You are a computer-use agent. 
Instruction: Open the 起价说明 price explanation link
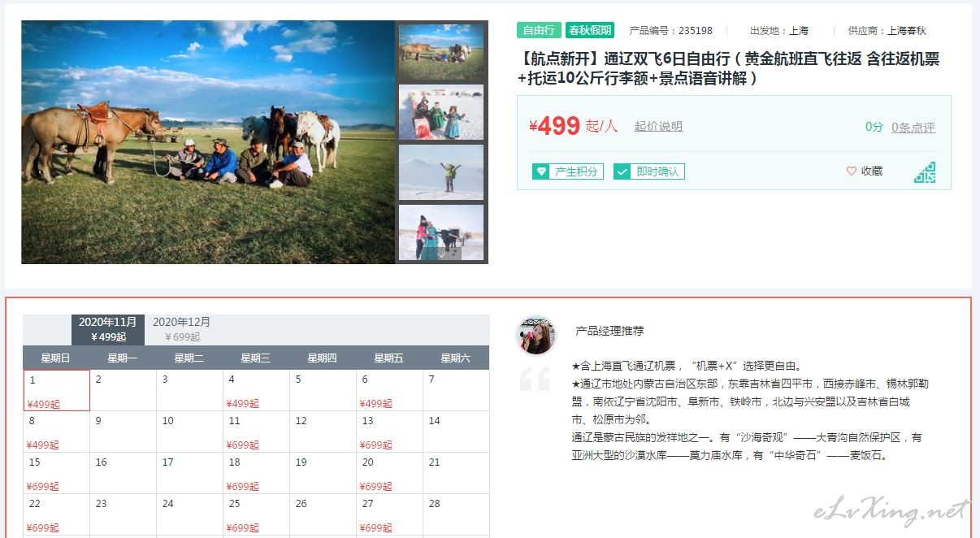click(x=658, y=126)
